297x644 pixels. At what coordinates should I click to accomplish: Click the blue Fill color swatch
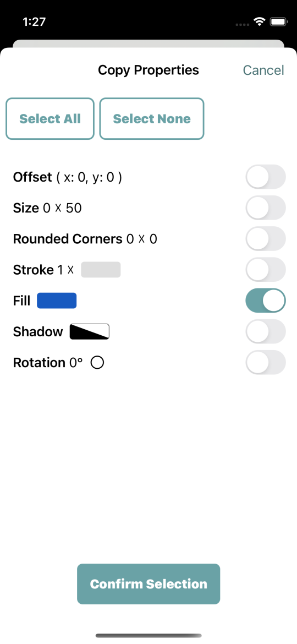(57, 301)
